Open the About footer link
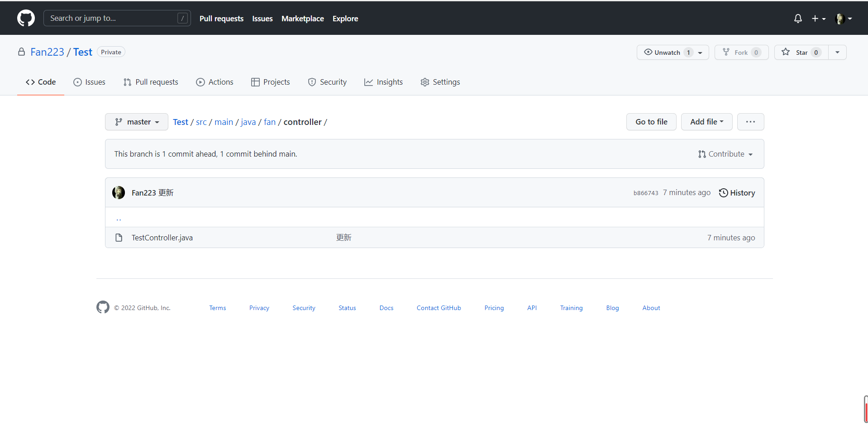Screen dimensions: 868x430 (x=651, y=308)
